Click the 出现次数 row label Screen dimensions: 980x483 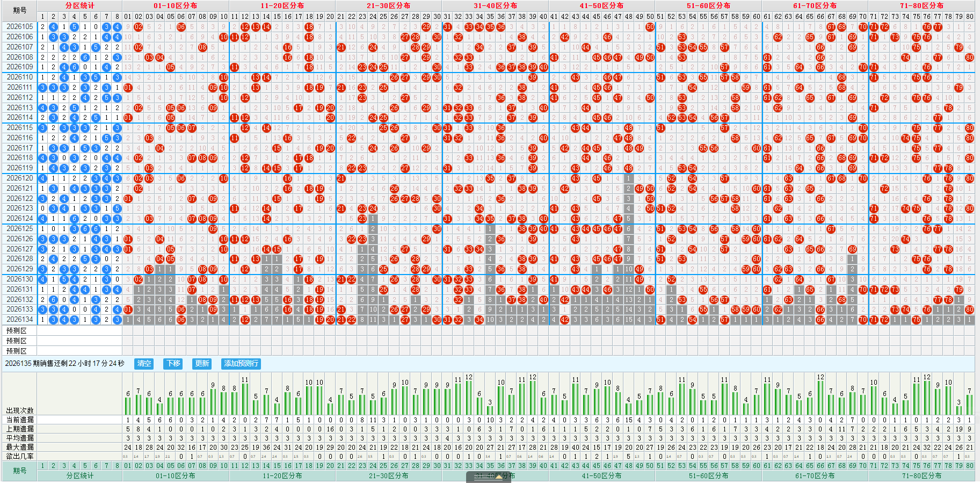19,410
